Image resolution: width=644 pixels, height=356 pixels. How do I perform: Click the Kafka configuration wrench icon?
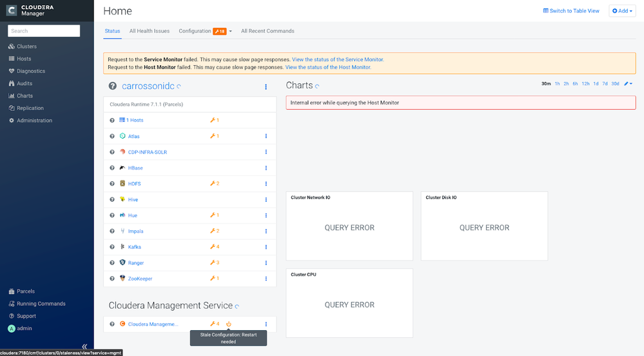tap(213, 246)
